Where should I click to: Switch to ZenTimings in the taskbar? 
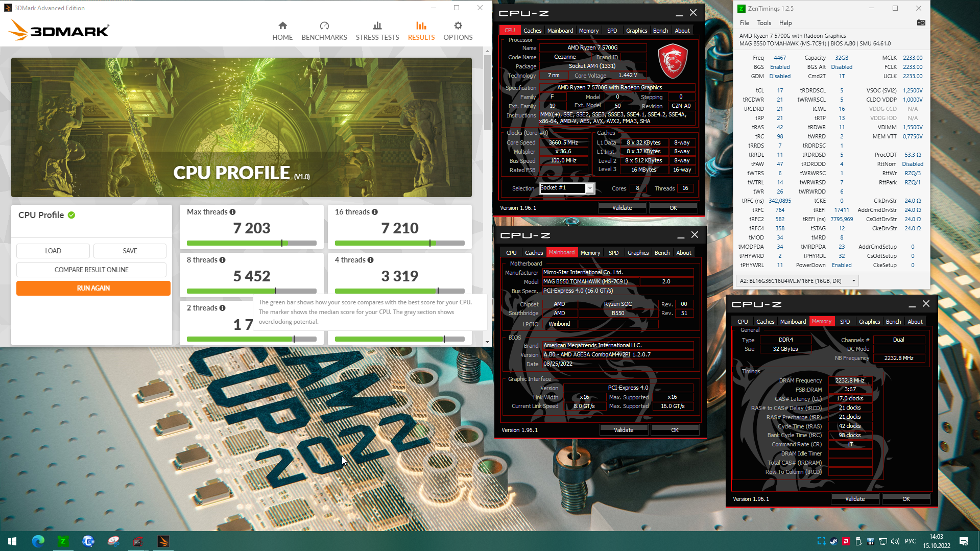pos(63,541)
